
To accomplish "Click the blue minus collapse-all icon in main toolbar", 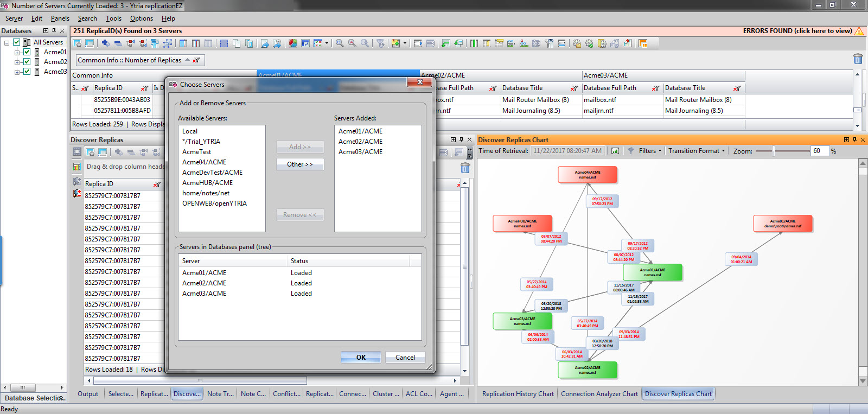I will coord(118,43).
